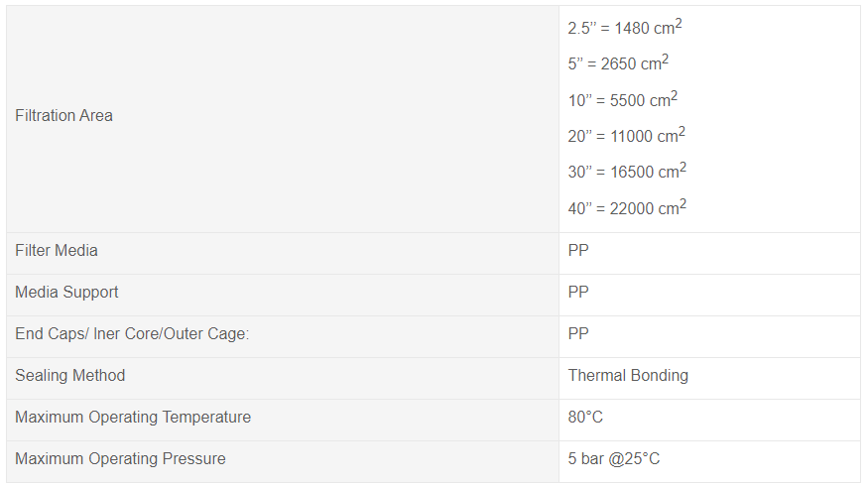Screen dimensions: 868x487
Task: Click End Caps/ Iner Core/Outer Cage label
Action: tap(132, 334)
